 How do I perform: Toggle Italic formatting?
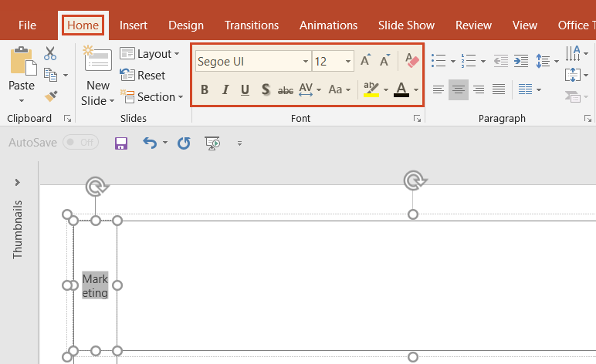(225, 89)
